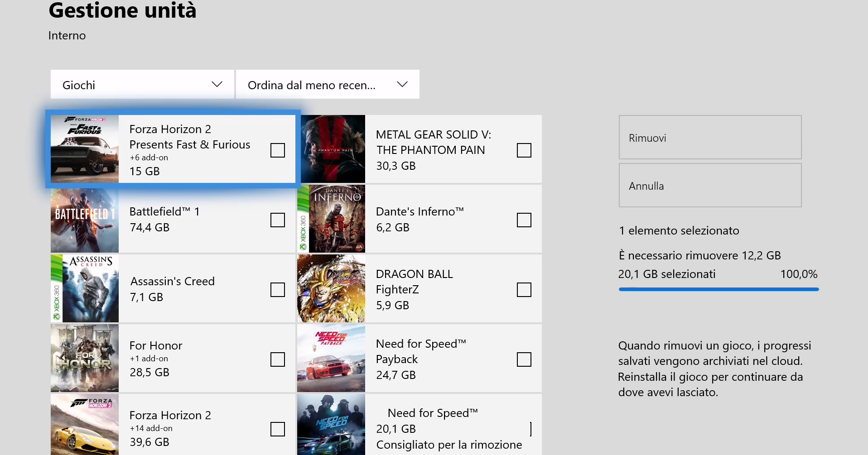Tick the Need for Speed Payback checkbox
This screenshot has width=868, height=455.
[524, 359]
